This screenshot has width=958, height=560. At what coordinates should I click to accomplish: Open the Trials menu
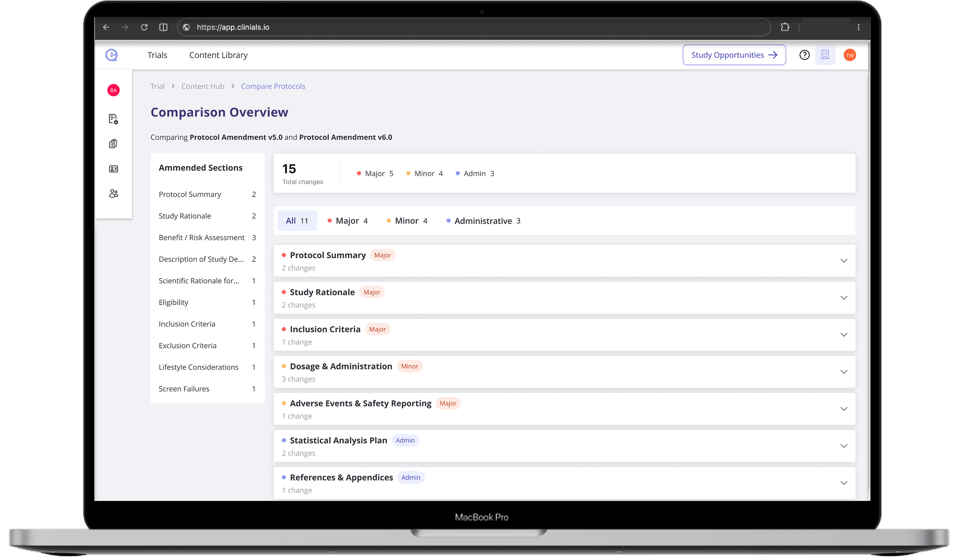(x=157, y=55)
